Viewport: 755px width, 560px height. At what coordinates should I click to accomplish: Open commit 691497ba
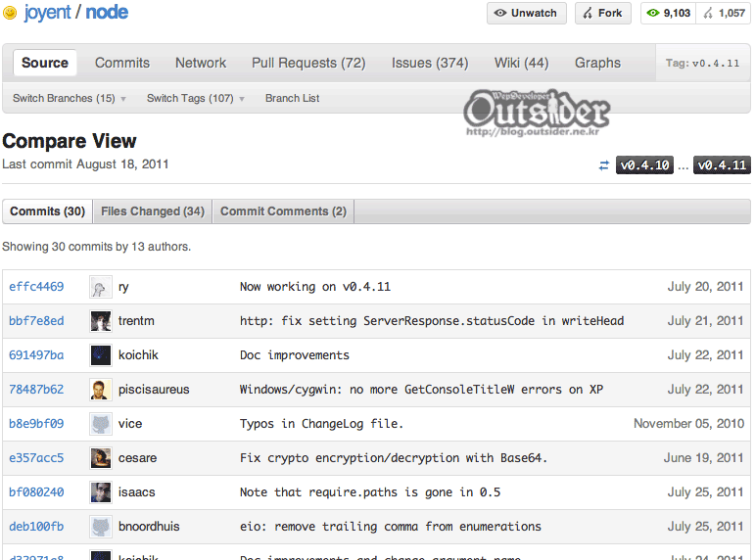click(x=36, y=355)
